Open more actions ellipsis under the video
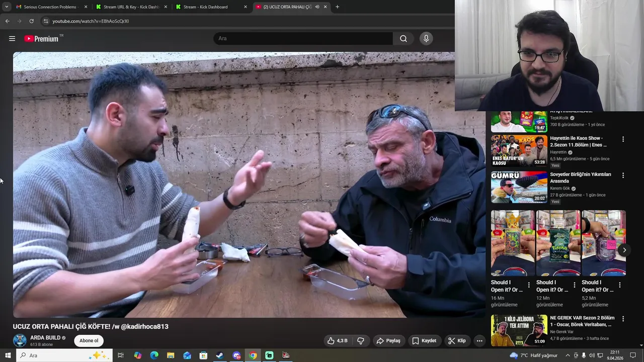The image size is (644, 362). pos(479,341)
